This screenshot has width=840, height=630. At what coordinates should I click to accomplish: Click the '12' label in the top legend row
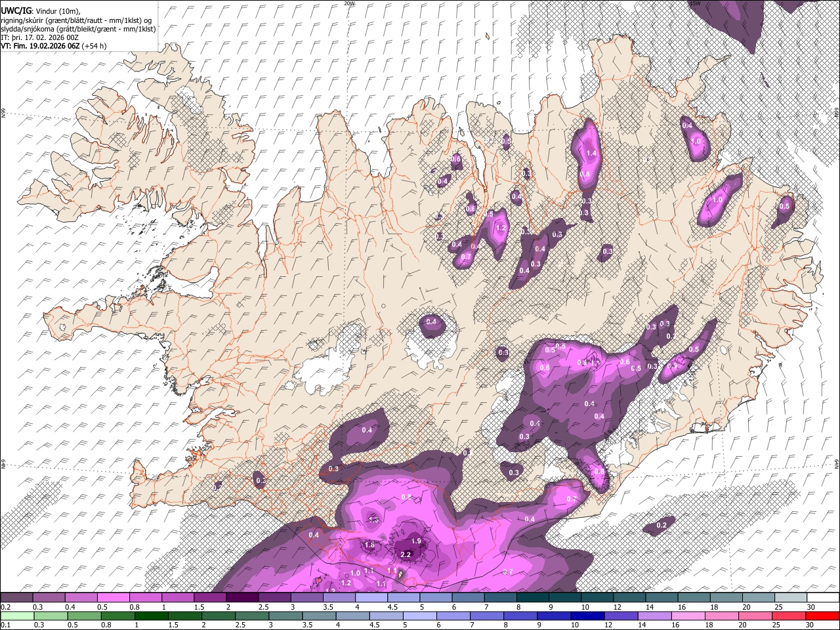617,607
